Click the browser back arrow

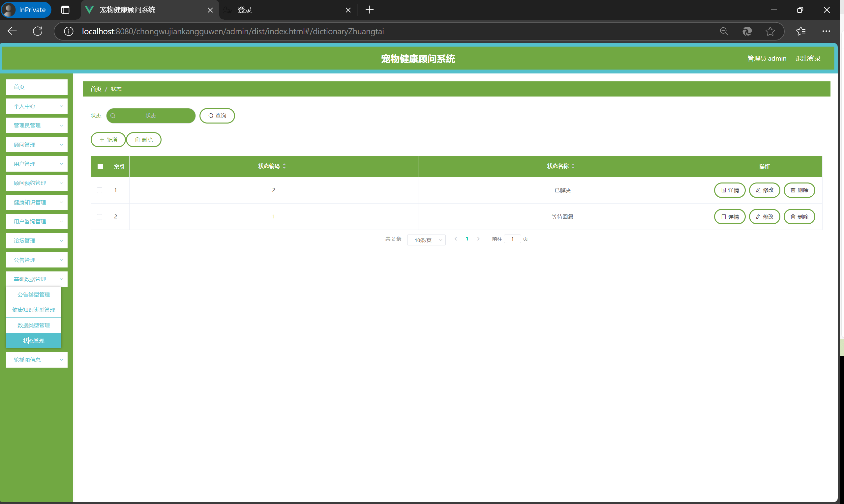pos(12,31)
